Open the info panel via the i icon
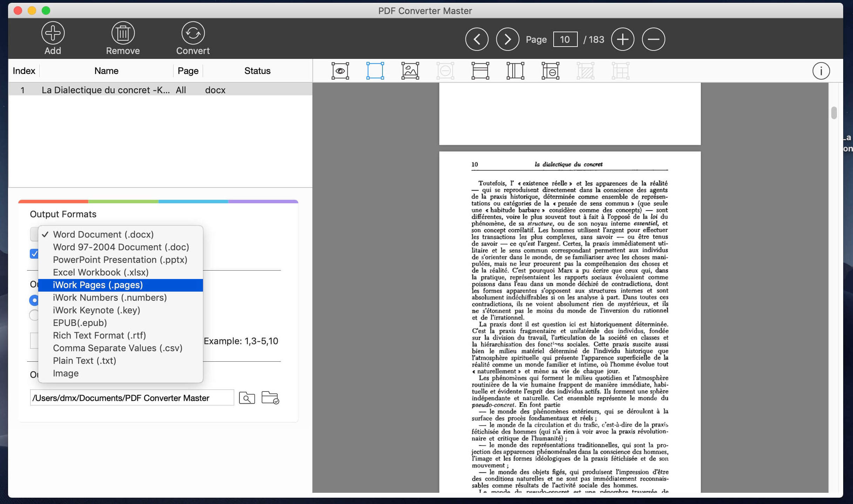This screenshot has width=853, height=504. coord(821,71)
